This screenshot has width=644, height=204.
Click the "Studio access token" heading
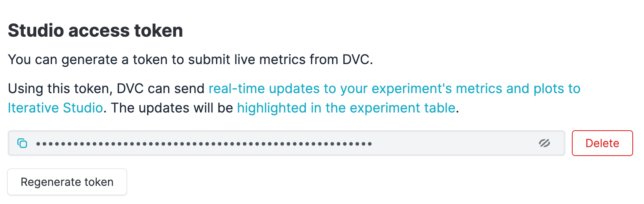coord(95,31)
